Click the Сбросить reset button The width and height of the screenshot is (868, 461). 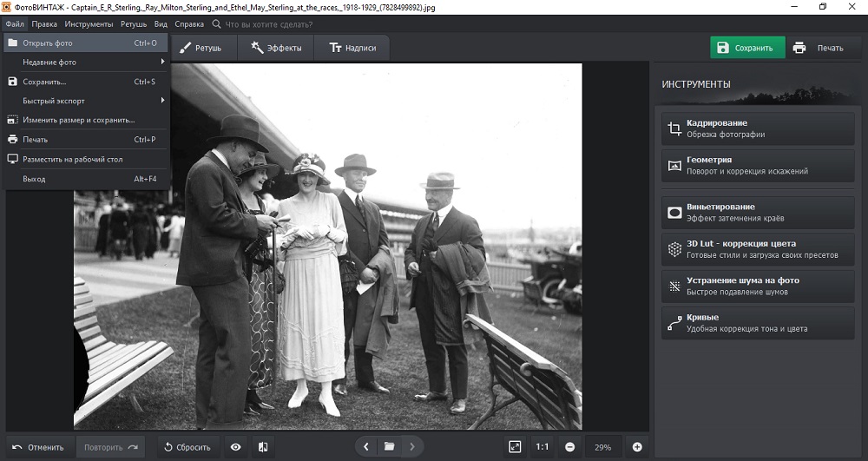(188, 447)
